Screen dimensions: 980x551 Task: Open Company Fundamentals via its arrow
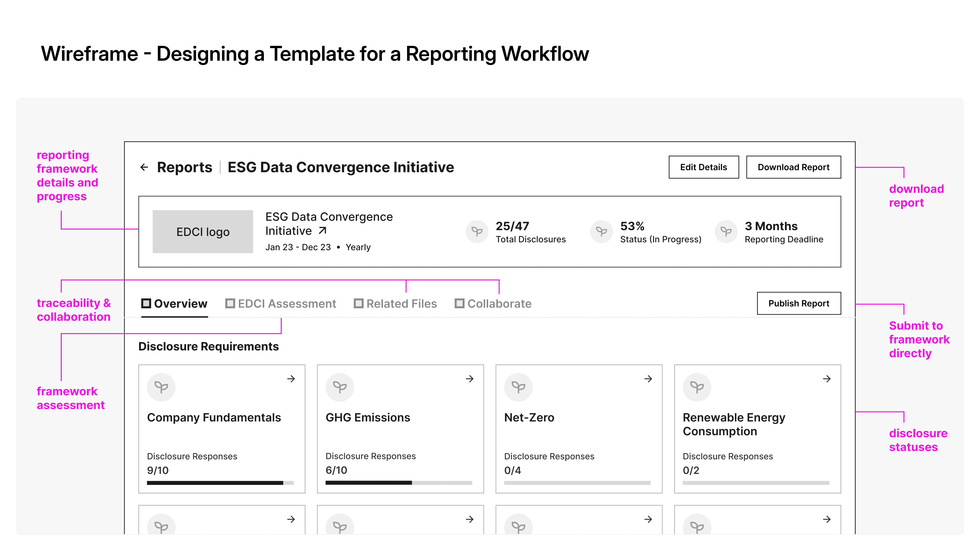pyautogui.click(x=291, y=379)
